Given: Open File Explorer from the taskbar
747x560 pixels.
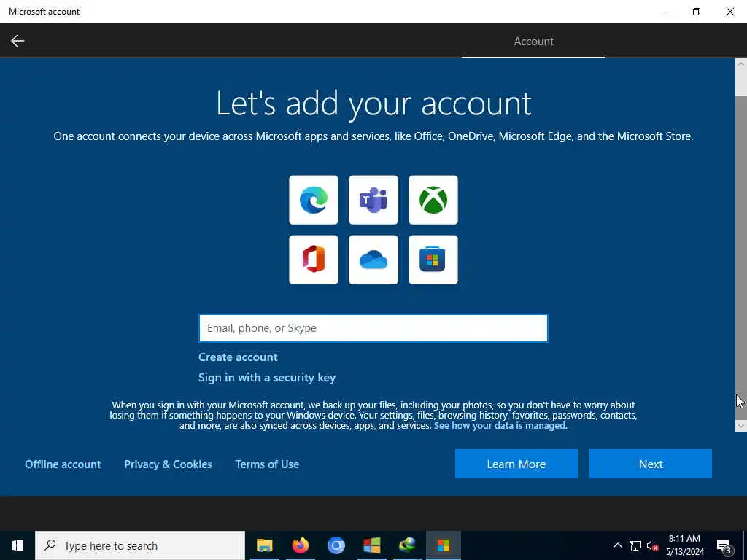Looking at the screenshot, I should 264,545.
